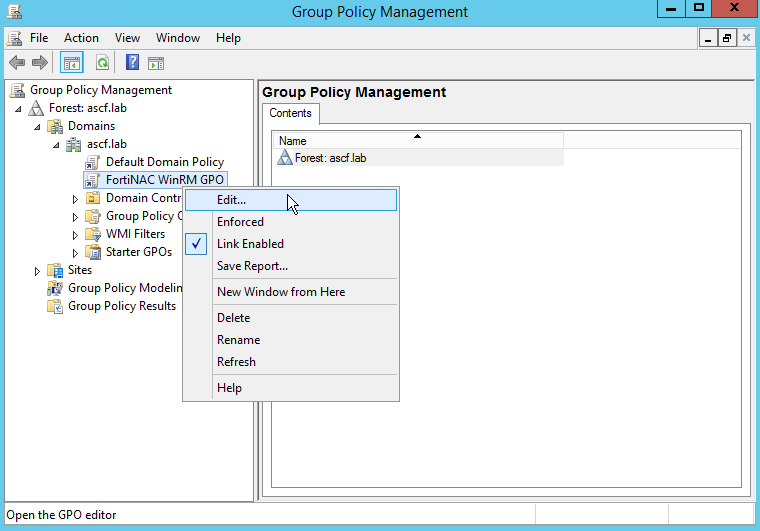Open the Window menu
The width and height of the screenshot is (760, 531).
(178, 38)
